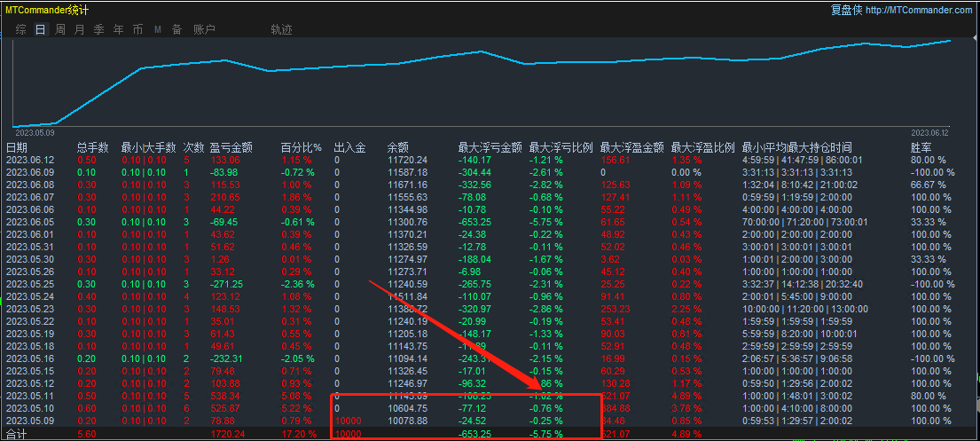Open the 备 notes tab
The width and height of the screenshot is (980, 441).
[176, 29]
